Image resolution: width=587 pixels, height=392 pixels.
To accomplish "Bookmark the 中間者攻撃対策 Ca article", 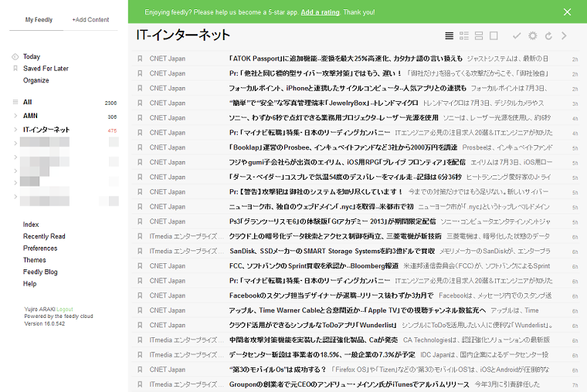I will click(140, 340).
